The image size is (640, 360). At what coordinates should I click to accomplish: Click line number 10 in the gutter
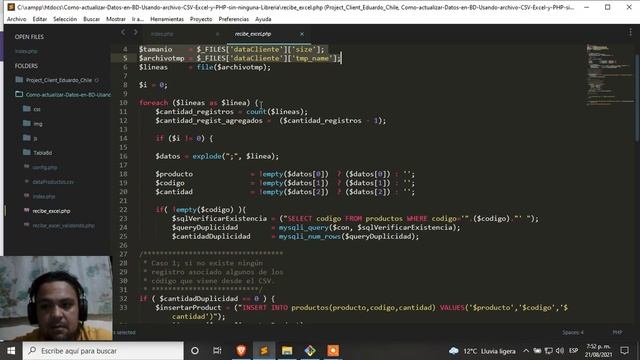tap(123, 103)
